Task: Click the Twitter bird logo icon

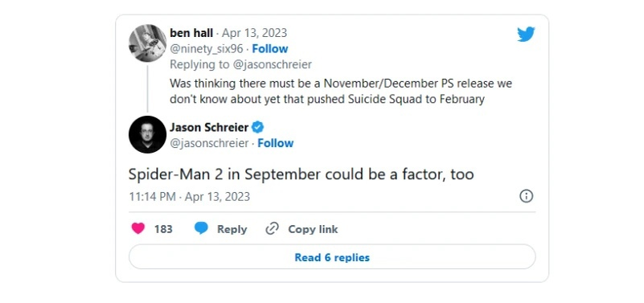Action: tap(526, 35)
